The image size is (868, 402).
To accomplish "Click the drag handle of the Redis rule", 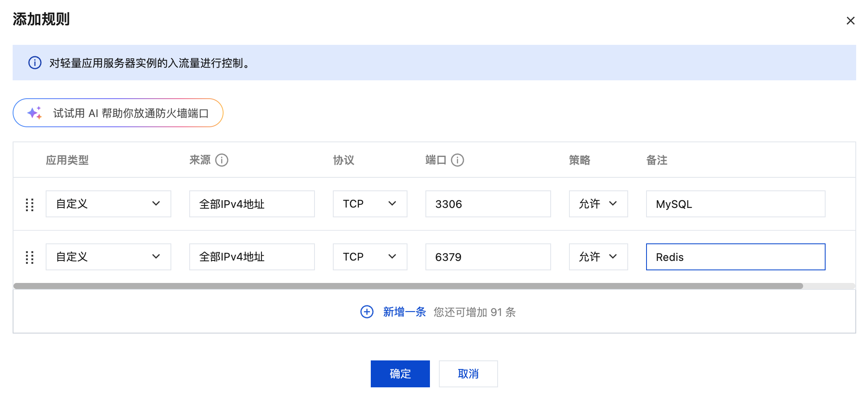I will click(29, 257).
